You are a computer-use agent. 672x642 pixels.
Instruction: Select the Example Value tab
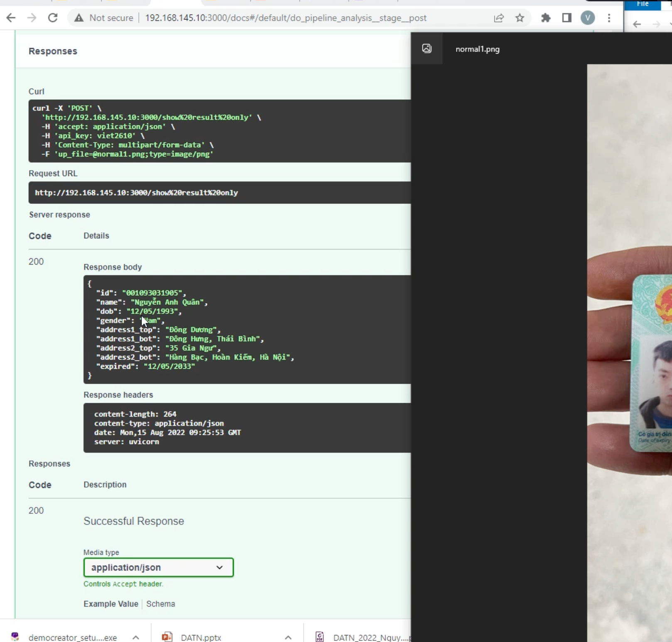tap(111, 604)
